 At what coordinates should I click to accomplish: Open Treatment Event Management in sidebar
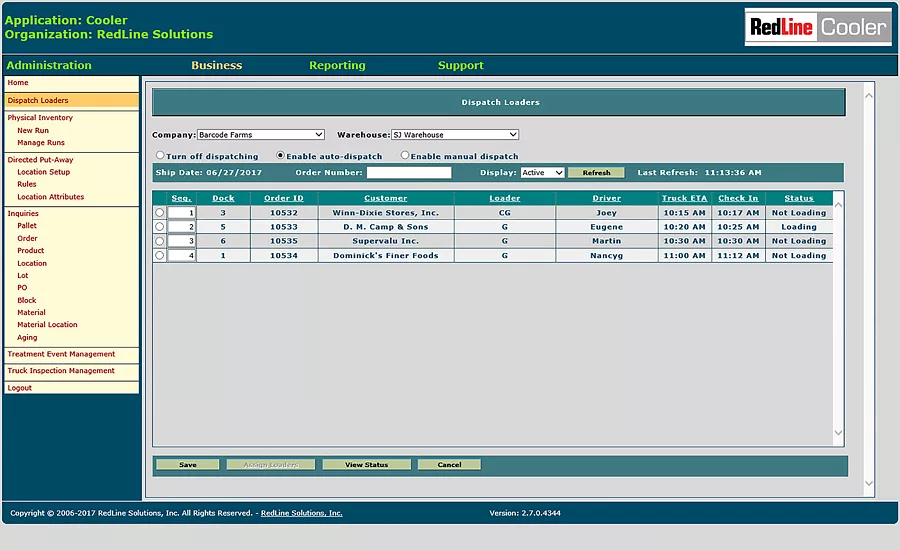click(x=61, y=354)
